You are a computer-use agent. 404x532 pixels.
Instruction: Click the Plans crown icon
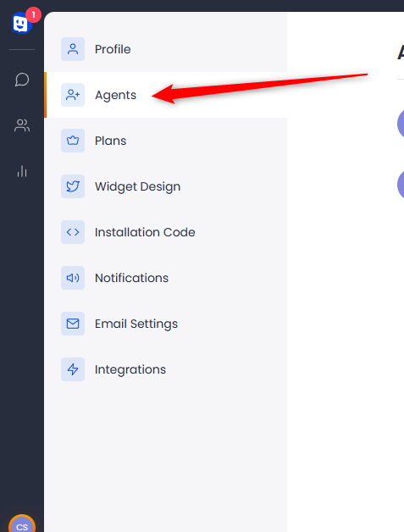click(x=73, y=141)
